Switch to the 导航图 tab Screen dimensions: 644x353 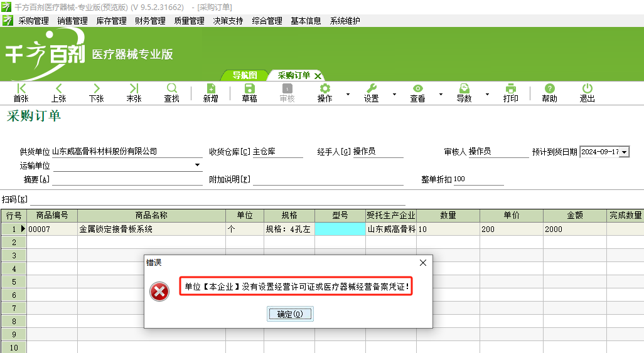coord(245,75)
